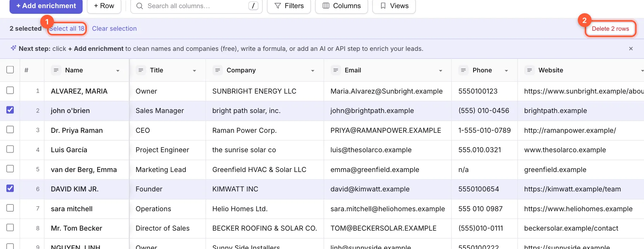
Task: Open the Phone column dropdown arrow
Action: (x=506, y=71)
